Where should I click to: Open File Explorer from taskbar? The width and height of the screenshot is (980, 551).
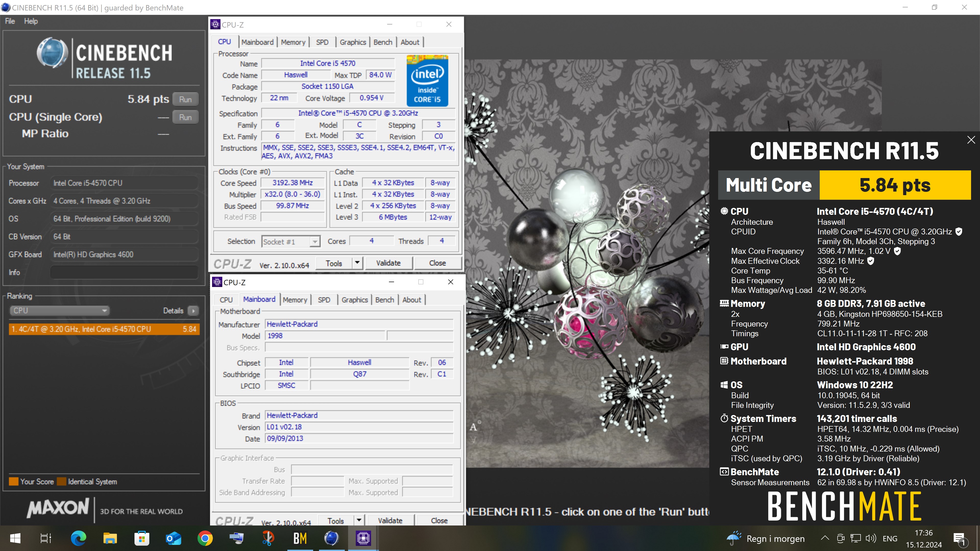click(110, 539)
